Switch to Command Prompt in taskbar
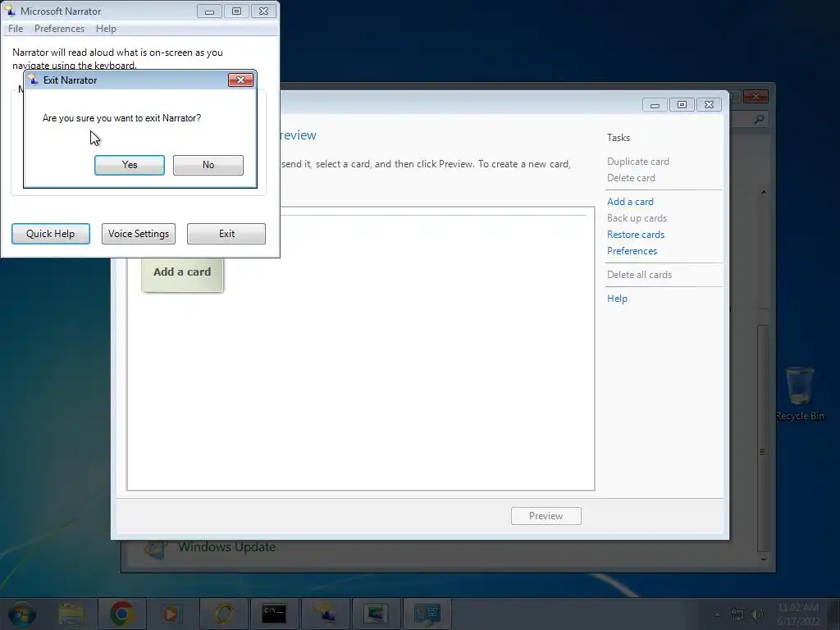840x630 pixels. (x=274, y=614)
